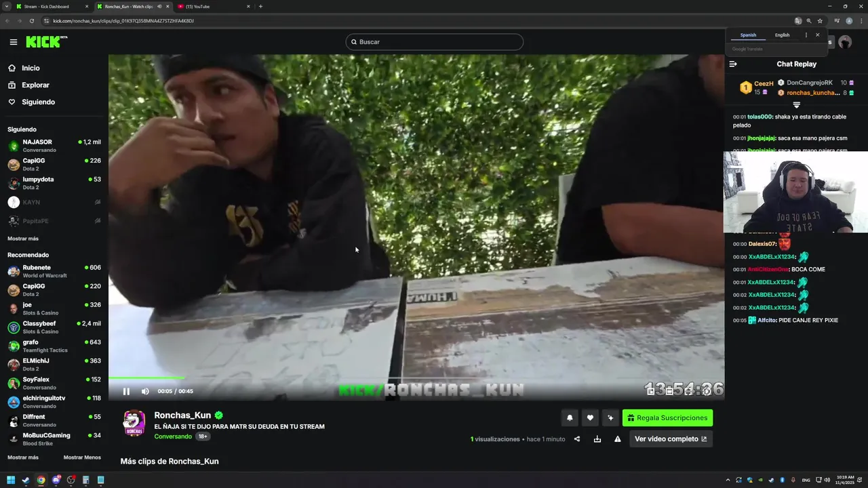Screen dimensions: 868x488
Task: Click the address bar URL
Action: [123, 21]
